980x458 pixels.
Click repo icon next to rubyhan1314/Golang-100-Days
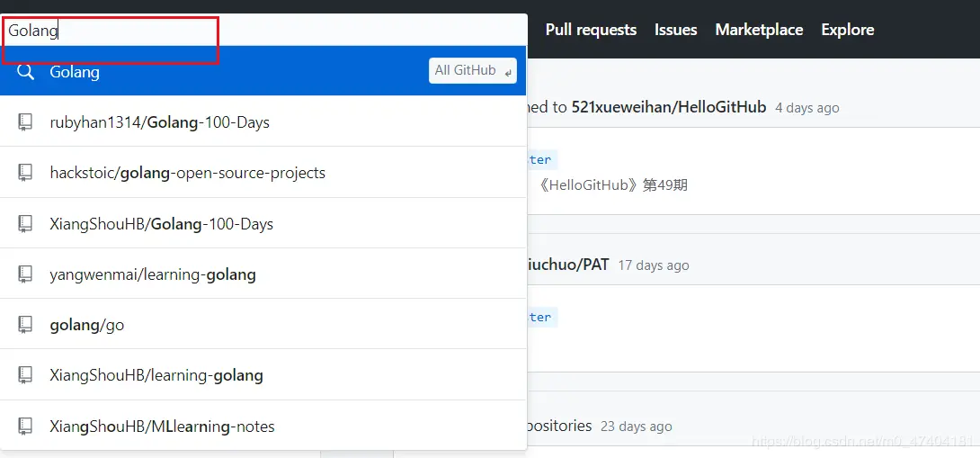[x=25, y=122]
